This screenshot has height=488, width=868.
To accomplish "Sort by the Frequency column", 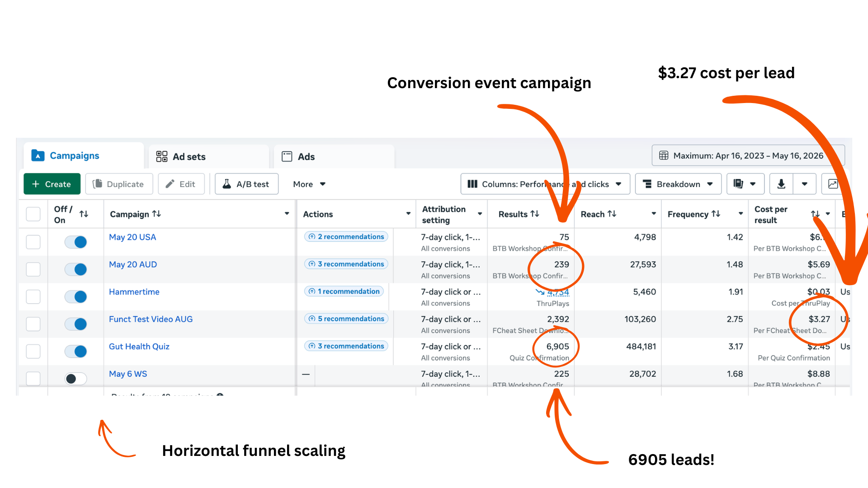I will coord(716,214).
